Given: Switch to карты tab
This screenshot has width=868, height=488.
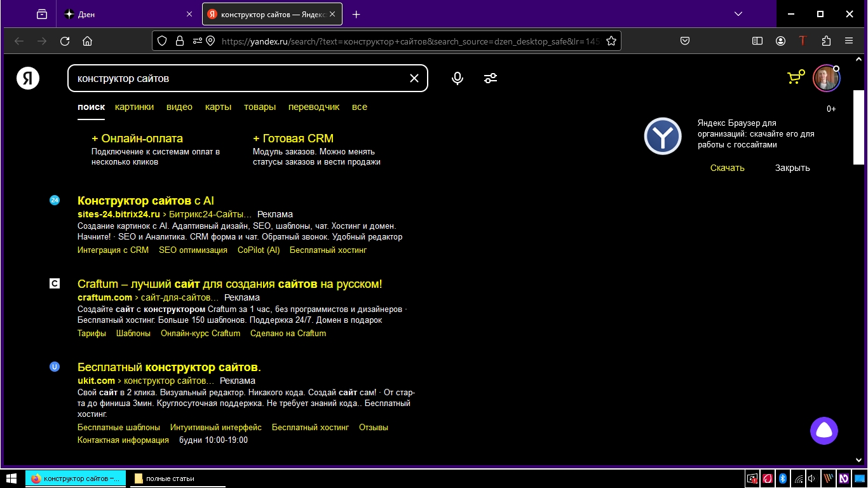Looking at the screenshot, I should point(218,107).
